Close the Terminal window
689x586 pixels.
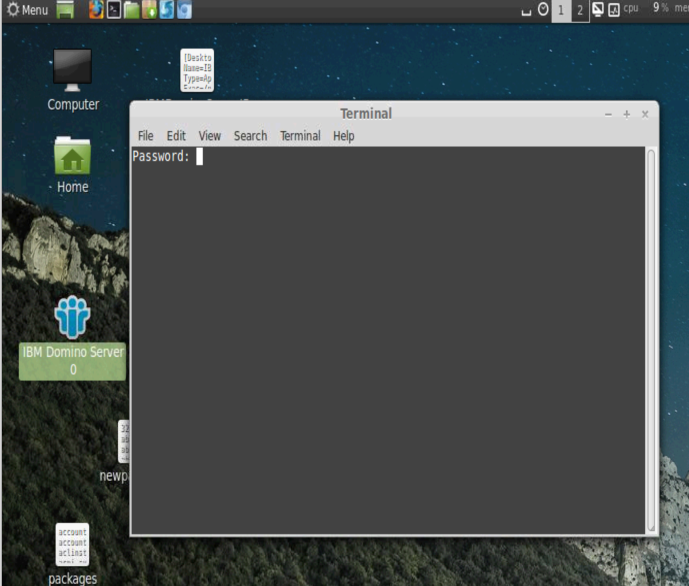[645, 115]
